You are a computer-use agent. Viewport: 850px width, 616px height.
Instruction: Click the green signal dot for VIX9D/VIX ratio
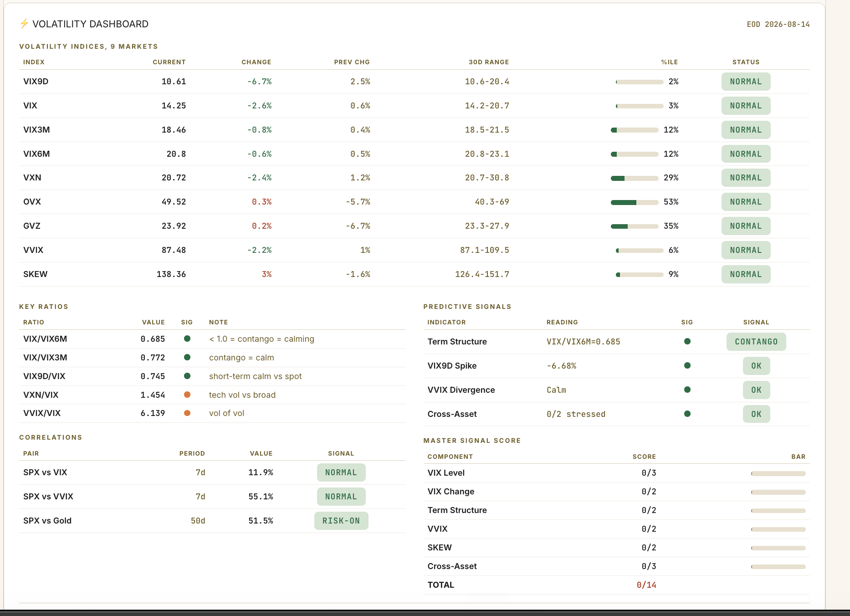[x=187, y=376]
